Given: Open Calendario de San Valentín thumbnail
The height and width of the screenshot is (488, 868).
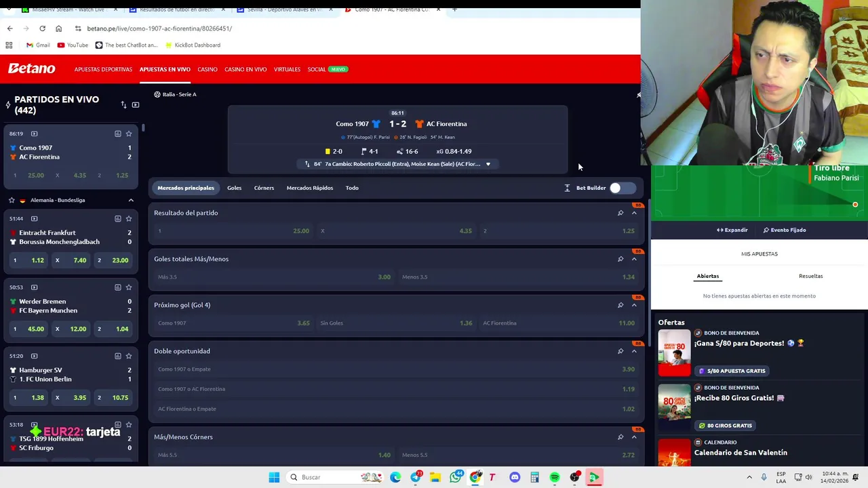Looking at the screenshot, I should 674,452.
